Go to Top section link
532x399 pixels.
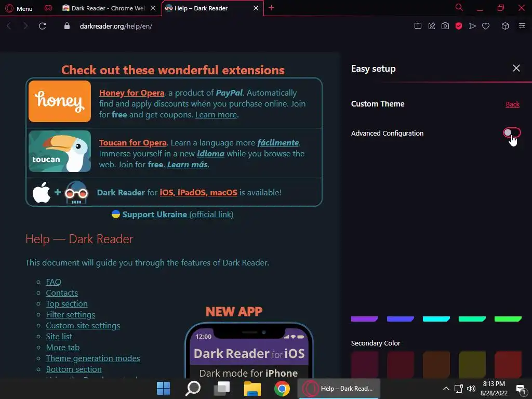67,303
